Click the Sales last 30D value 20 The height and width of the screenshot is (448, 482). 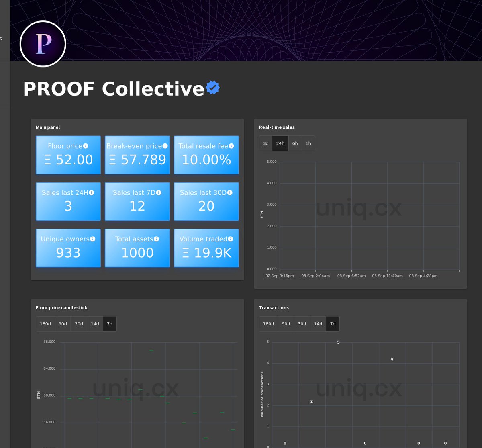pyautogui.click(x=206, y=206)
